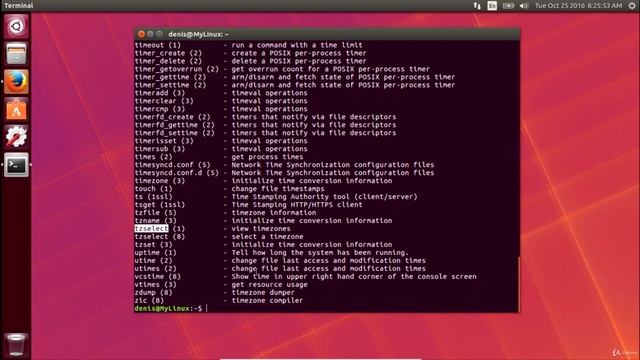Open System Settings wrench icon in dock
This screenshot has width=640, height=360.
(x=16, y=137)
